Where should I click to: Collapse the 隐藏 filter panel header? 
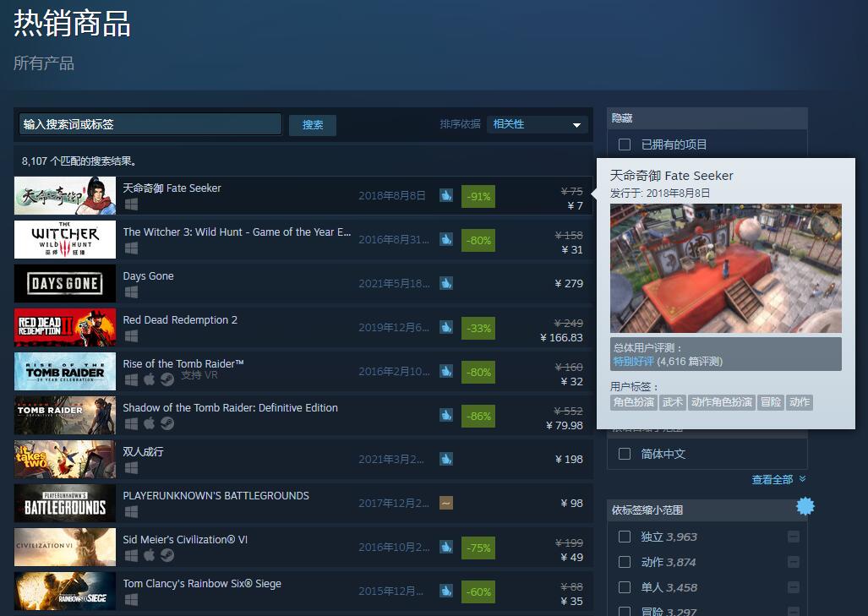click(707, 118)
